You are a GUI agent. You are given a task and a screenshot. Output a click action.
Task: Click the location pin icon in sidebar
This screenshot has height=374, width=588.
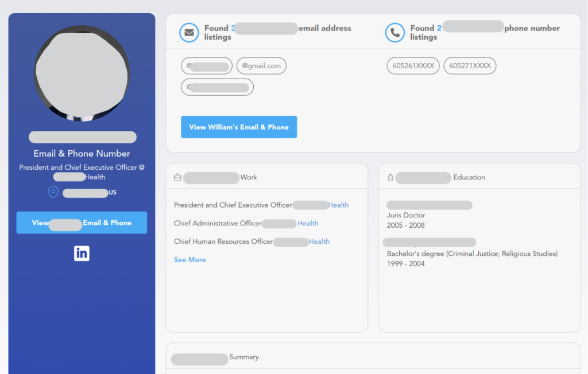coord(53,192)
